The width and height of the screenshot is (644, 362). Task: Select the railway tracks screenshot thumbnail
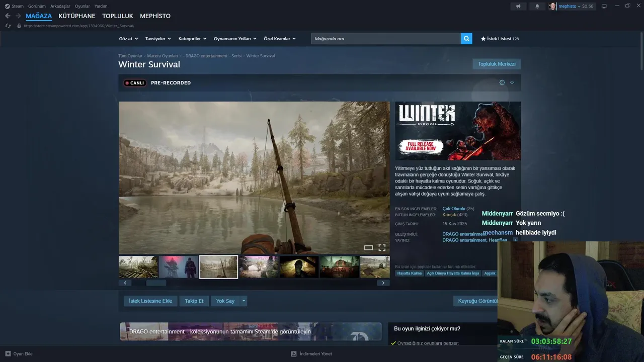138,267
